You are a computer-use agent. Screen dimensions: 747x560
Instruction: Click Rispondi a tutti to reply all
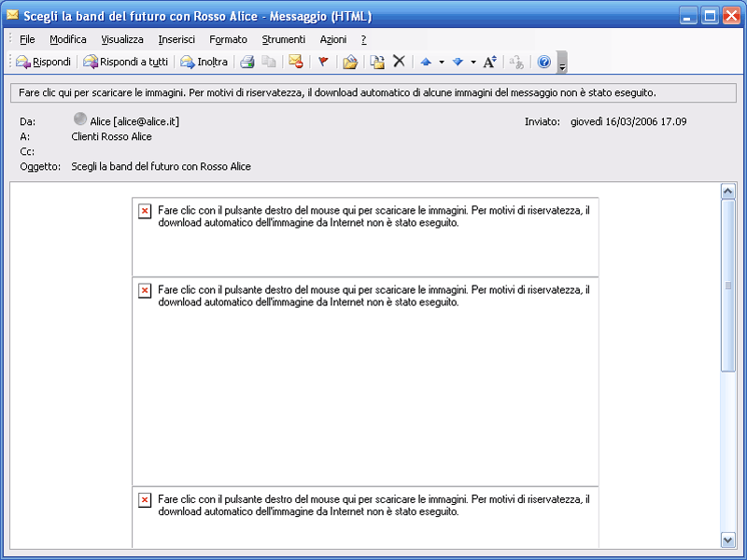click(126, 62)
